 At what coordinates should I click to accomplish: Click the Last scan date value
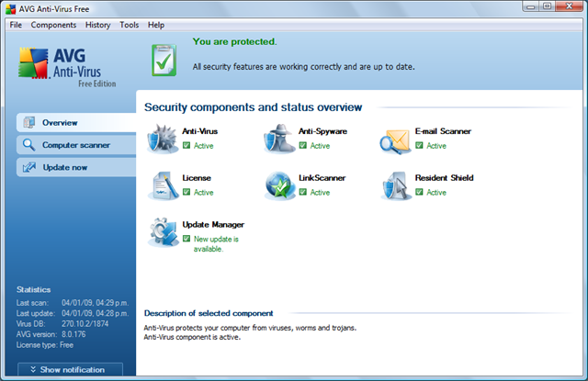coord(95,303)
